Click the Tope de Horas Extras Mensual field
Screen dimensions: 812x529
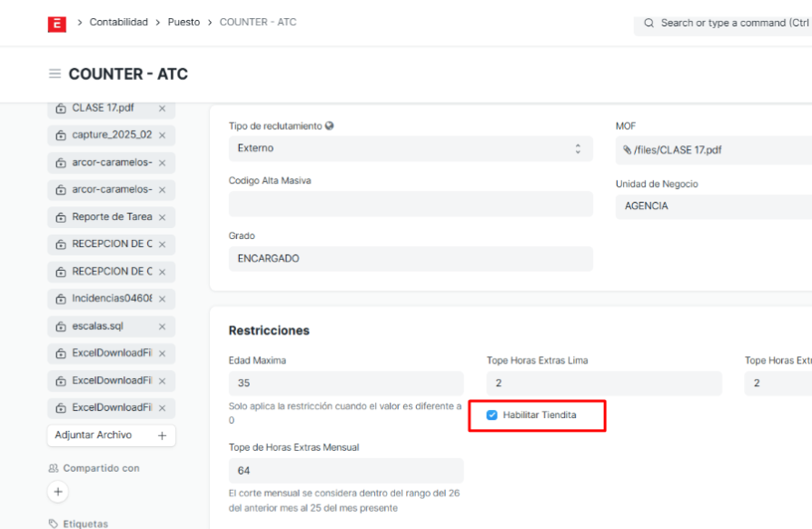coord(345,471)
